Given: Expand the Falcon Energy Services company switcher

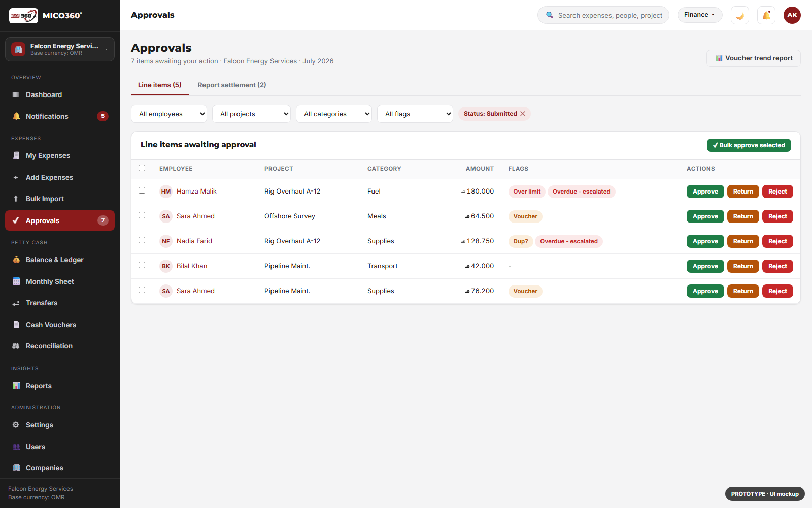Looking at the screenshot, I should (60, 49).
